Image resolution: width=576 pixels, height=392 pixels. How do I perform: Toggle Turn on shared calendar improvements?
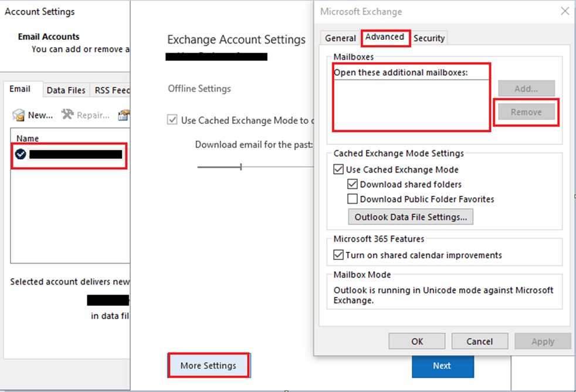[x=338, y=255]
